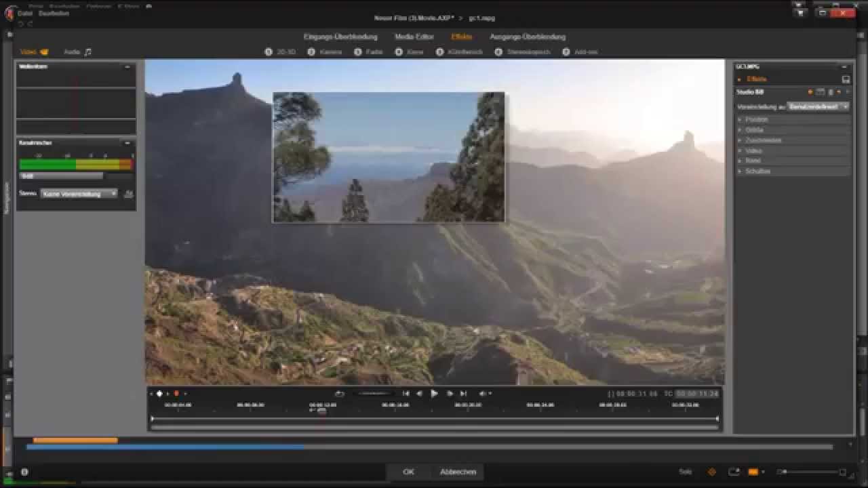Open the orange view mode dropdown

755,472
